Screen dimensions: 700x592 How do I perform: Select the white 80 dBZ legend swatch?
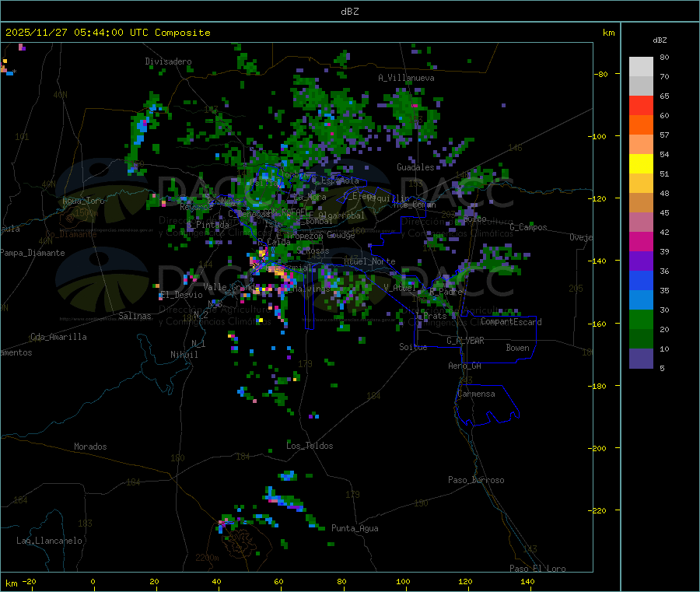641,67
